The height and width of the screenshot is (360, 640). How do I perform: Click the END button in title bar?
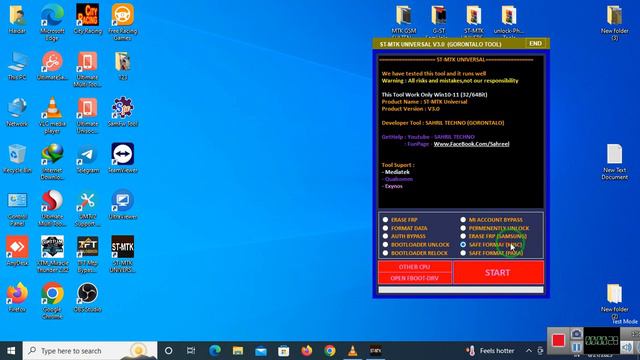click(536, 44)
